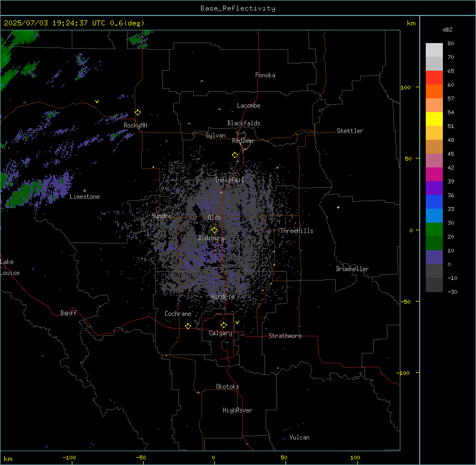Pick the pink 42–45 dBZ legend swatch
Image resolution: width=476 pixels, height=465 pixels.
(x=434, y=161)
